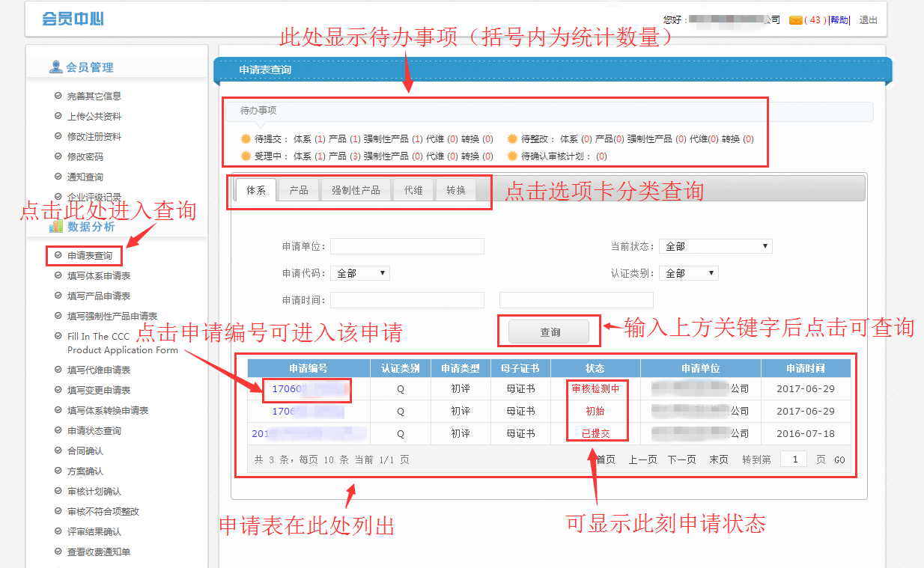This screenshot has width=924, height=568.
Task: Click the envelope message icon in header
Action: click(x=795, y=20)
